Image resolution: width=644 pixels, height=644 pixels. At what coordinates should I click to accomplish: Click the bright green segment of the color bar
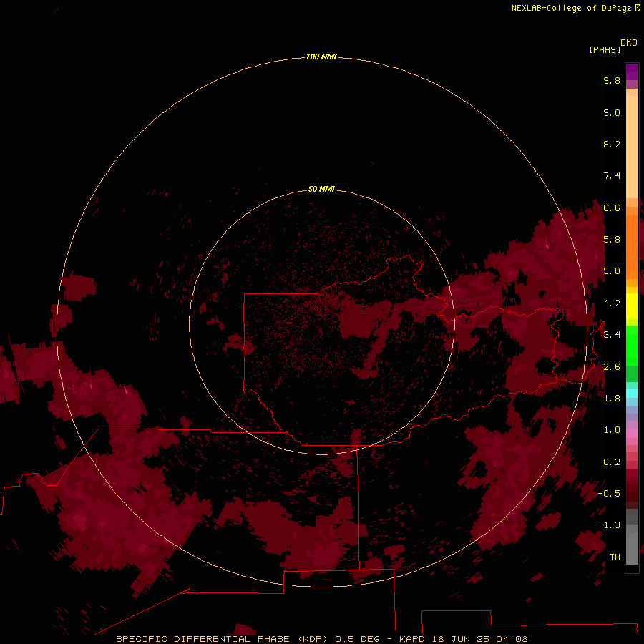click(632, 345)
